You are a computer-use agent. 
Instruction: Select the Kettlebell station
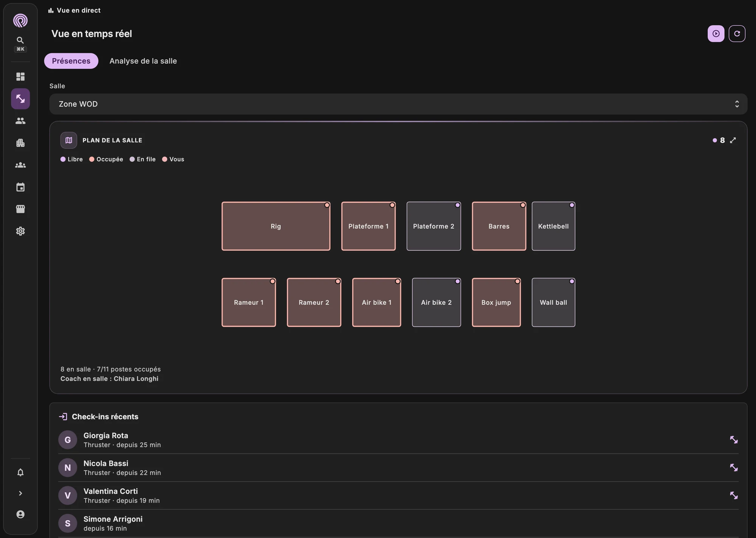pos(553,226)
